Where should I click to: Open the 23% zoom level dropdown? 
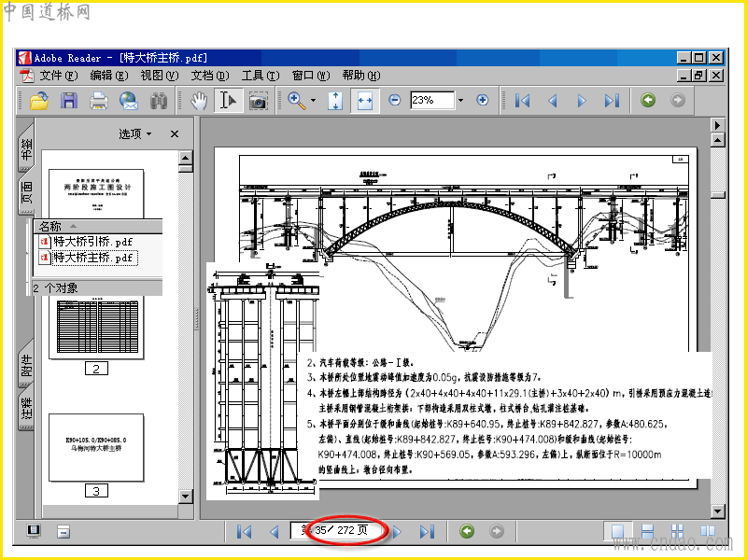460,100
